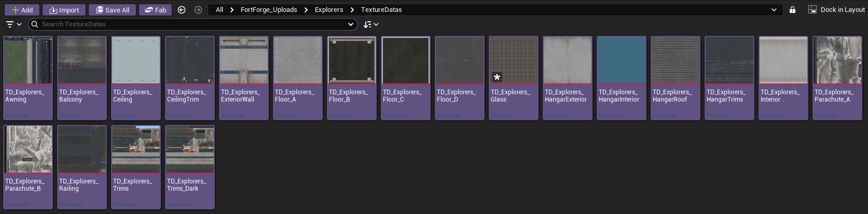Image resolution: width=868 pixels, height=214 pixels.
Task: Select TD_Explorers_Interior asset
Action: point(783,78)
